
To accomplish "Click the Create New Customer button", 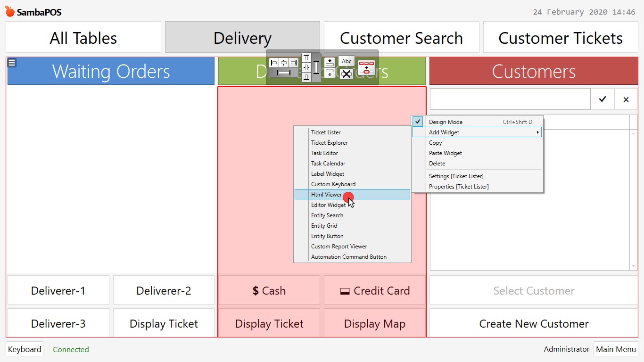I will (533, 324).
